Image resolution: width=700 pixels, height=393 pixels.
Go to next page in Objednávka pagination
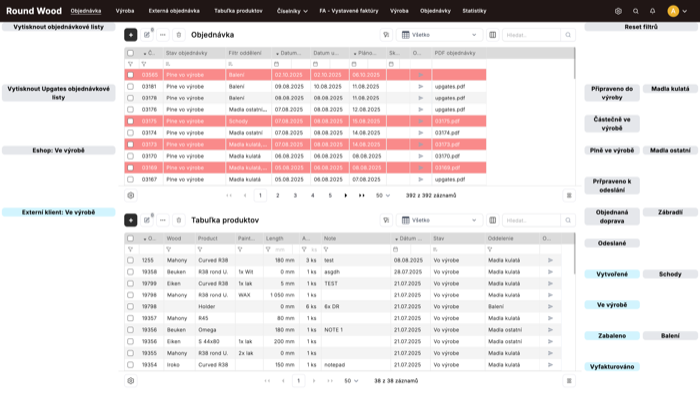click(346, 196)
